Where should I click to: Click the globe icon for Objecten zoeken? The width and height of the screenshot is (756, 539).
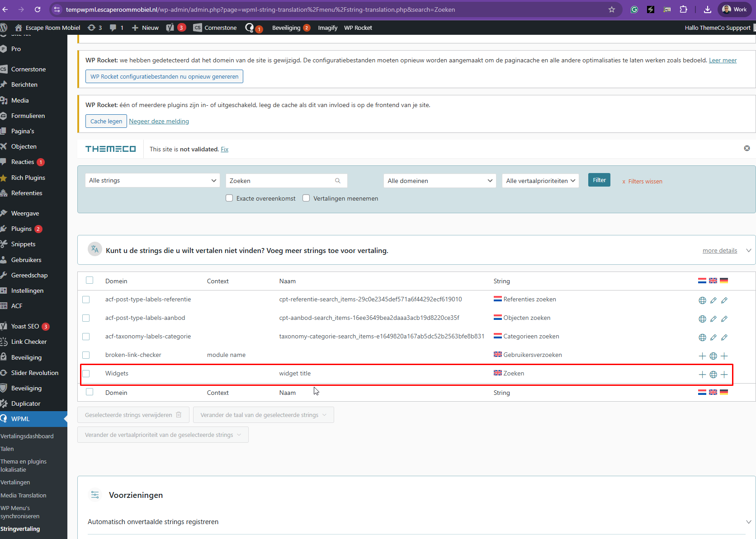pos(702,319)
